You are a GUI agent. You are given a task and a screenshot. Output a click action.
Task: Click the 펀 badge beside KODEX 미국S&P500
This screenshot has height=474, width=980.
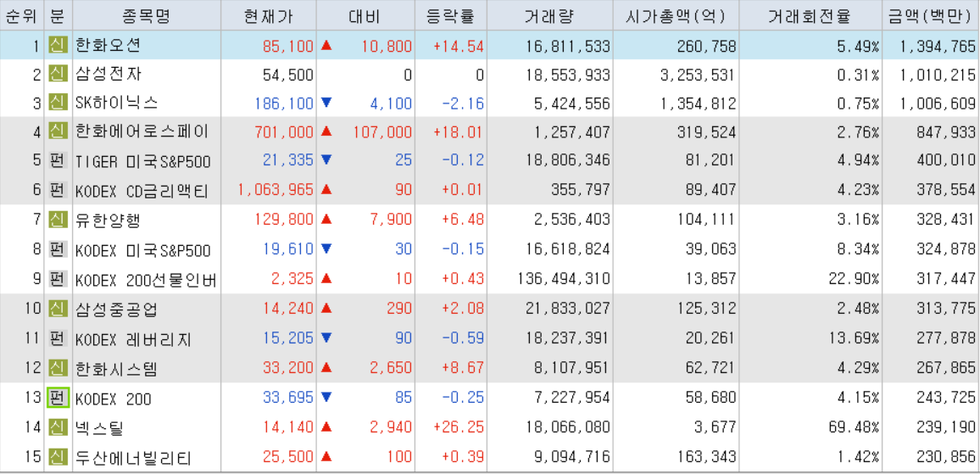click(58, 249)
